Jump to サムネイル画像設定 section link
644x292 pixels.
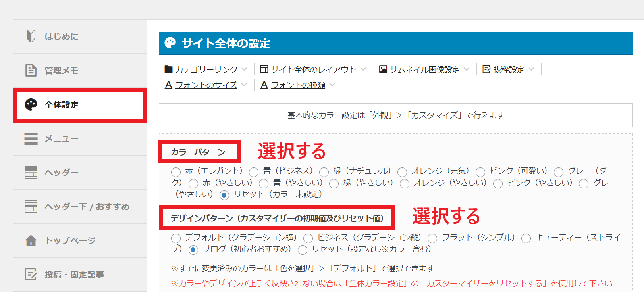425,69
